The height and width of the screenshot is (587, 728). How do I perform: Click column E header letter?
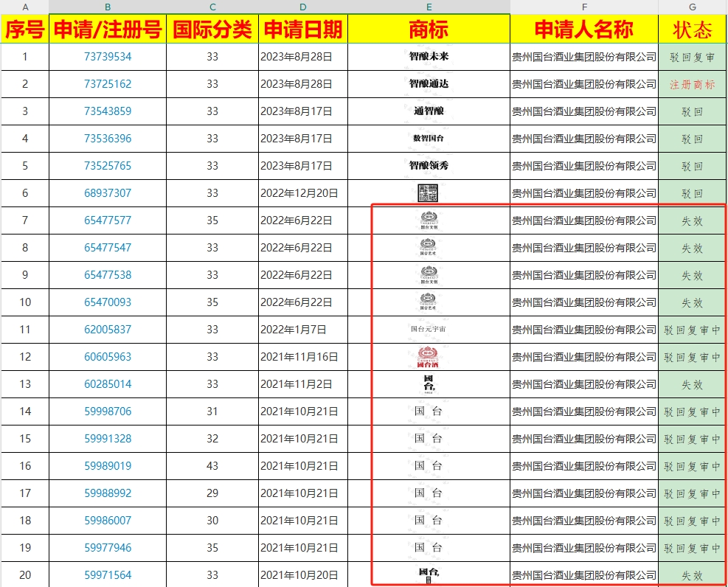(x=429, y=7)
